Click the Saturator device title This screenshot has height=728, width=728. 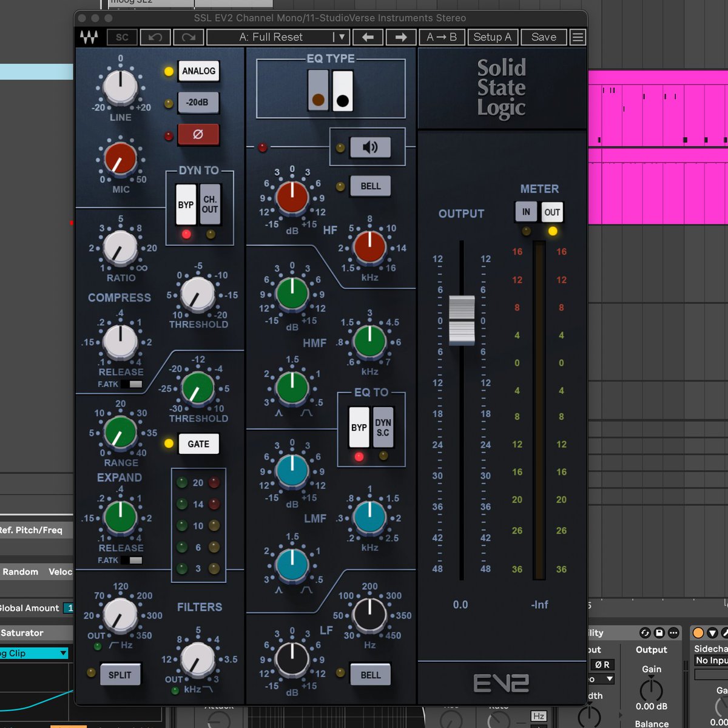(x=22, y=633)
